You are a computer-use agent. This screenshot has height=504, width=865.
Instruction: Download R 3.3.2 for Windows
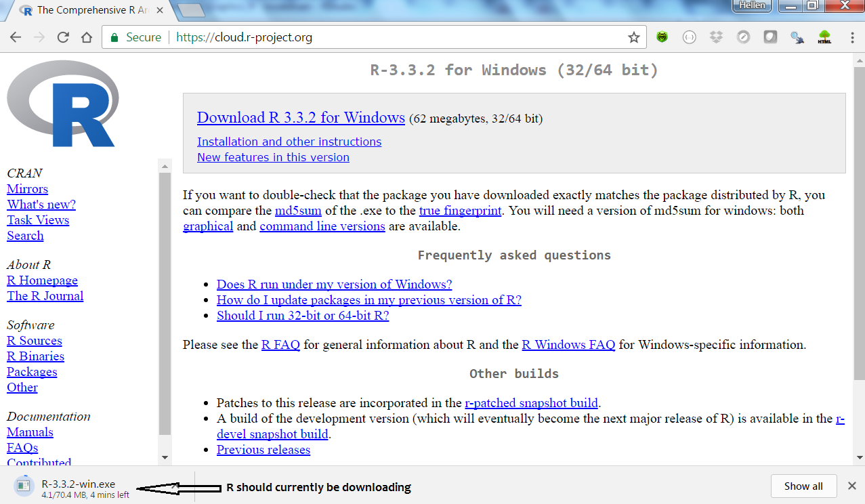click(x=301, y=118)
